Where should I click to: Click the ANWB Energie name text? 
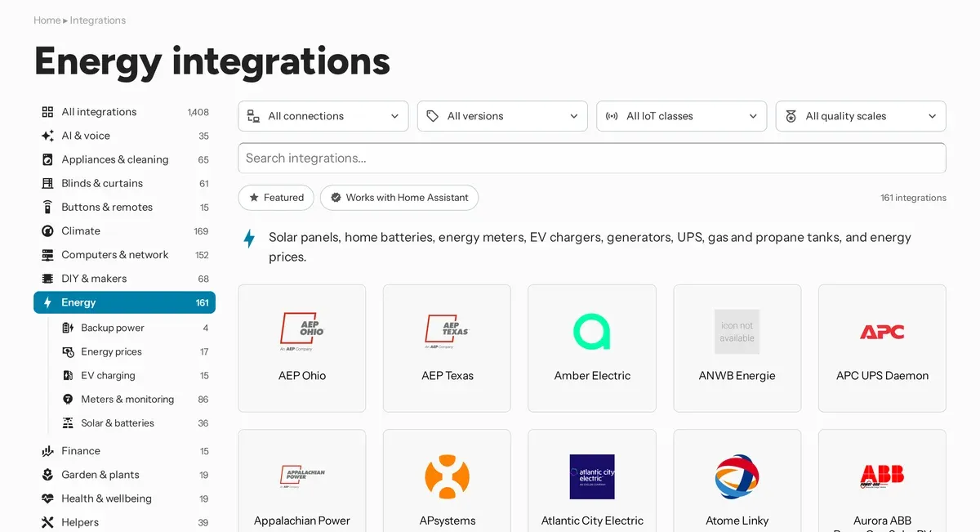[737, 376]
